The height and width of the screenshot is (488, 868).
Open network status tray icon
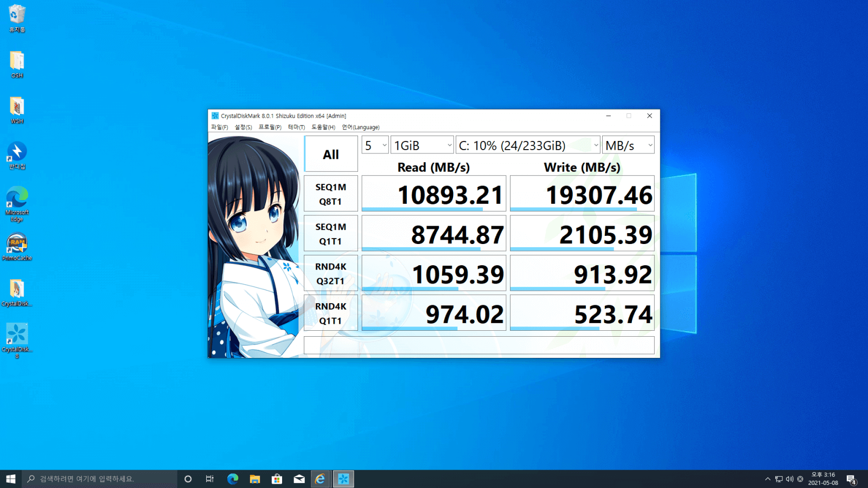tap(779, 479)
